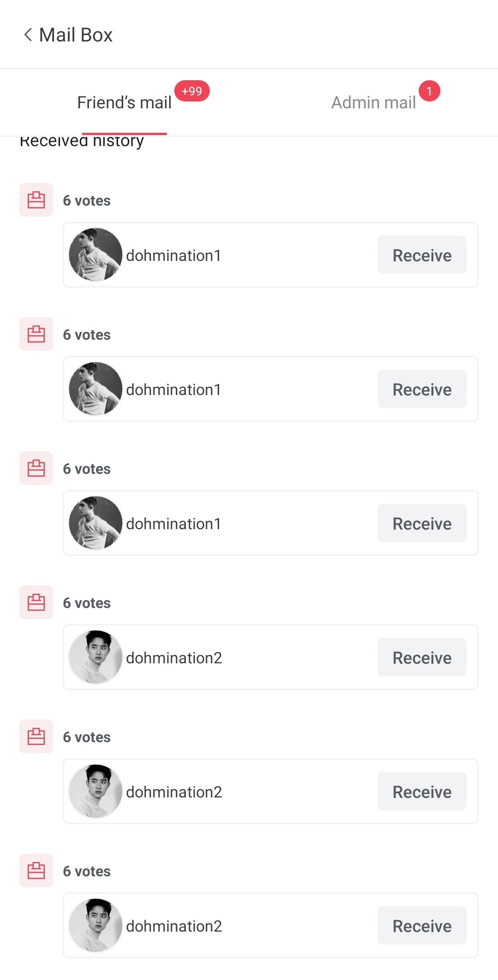Tap the last 6 votes gift box icon

point(36,871)
